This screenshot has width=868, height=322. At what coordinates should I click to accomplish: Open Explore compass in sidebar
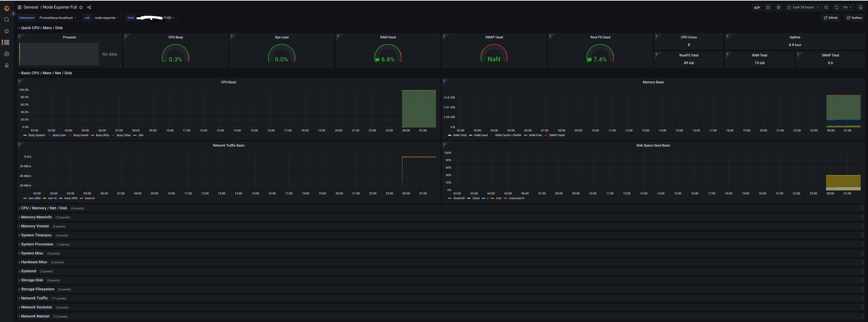pyautogui.click(x=6, y=54)
